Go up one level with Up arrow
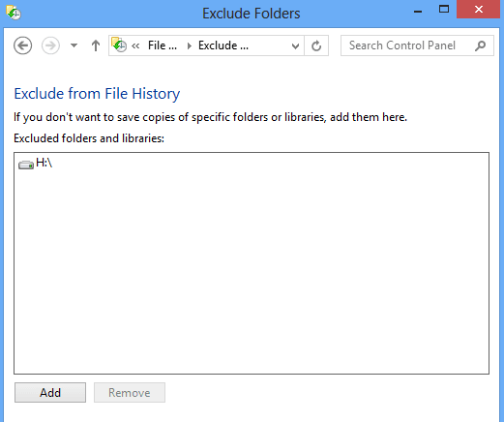Viewport: 504px width, 422px height. click(96, 45)
